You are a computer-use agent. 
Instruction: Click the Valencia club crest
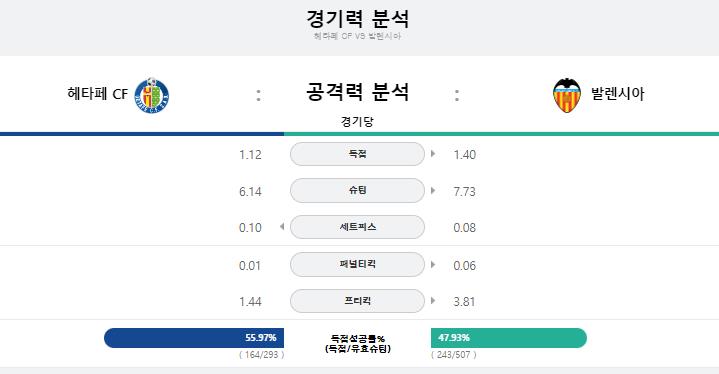[x=566, y=95]
